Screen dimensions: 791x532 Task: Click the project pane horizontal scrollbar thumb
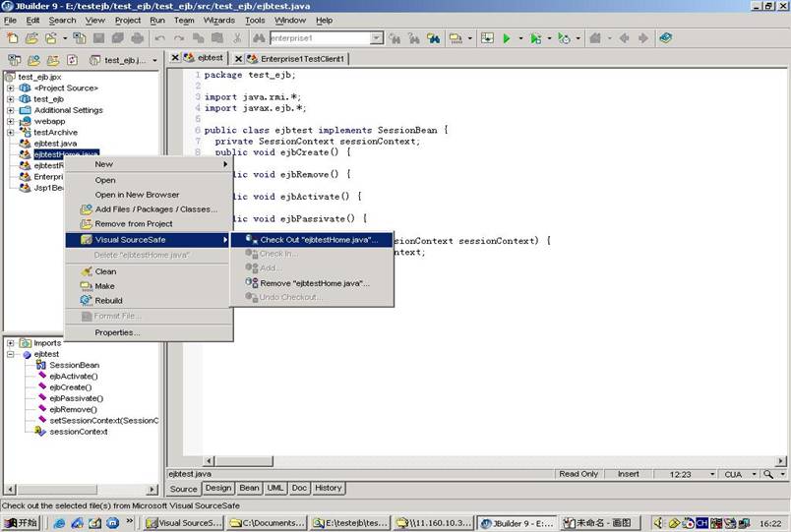56,489
